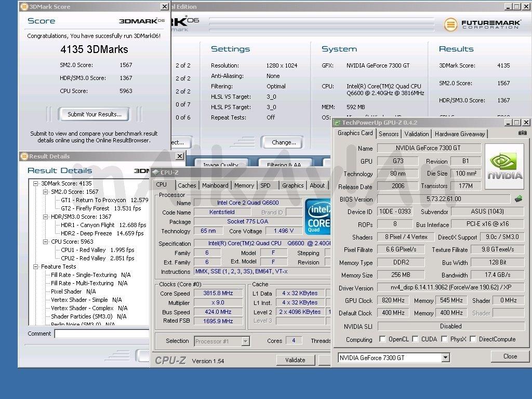Close the Result Details window

pos(180,156)
